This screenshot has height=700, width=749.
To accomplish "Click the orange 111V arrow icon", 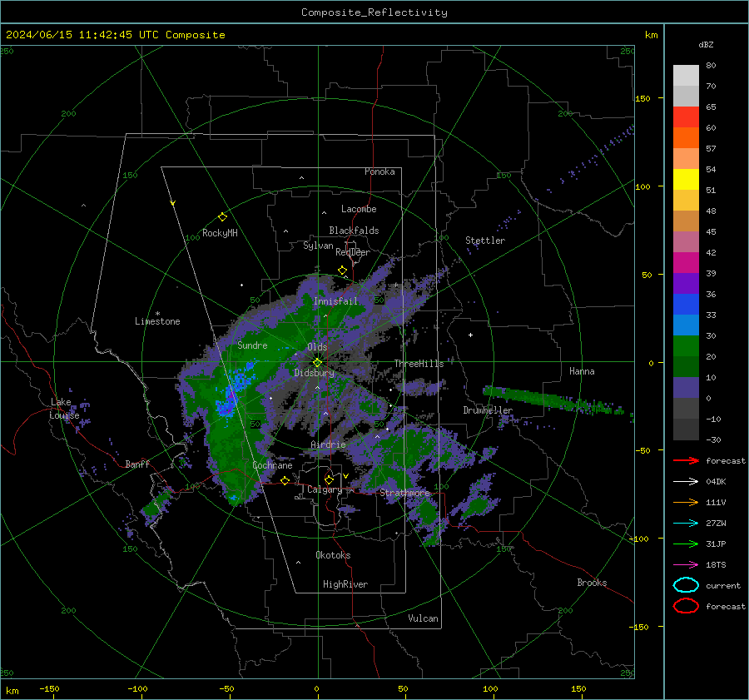I will coord(686,502).
